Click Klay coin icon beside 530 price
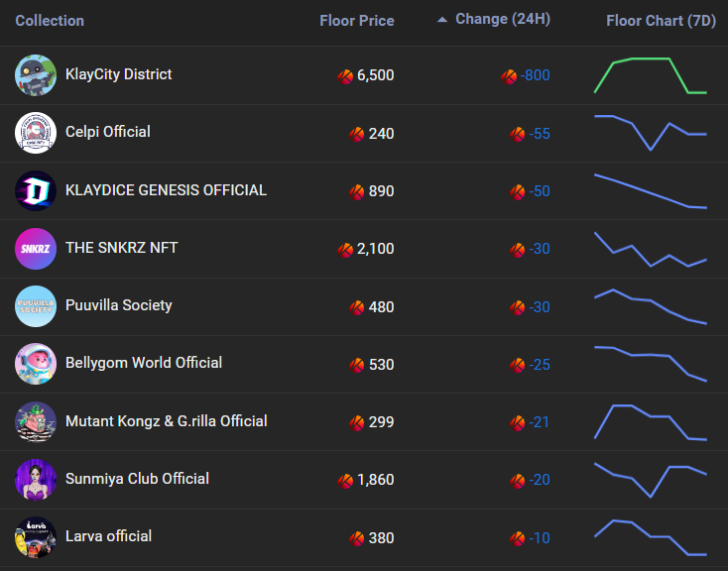The image size is (728, 571). point(357,365)
